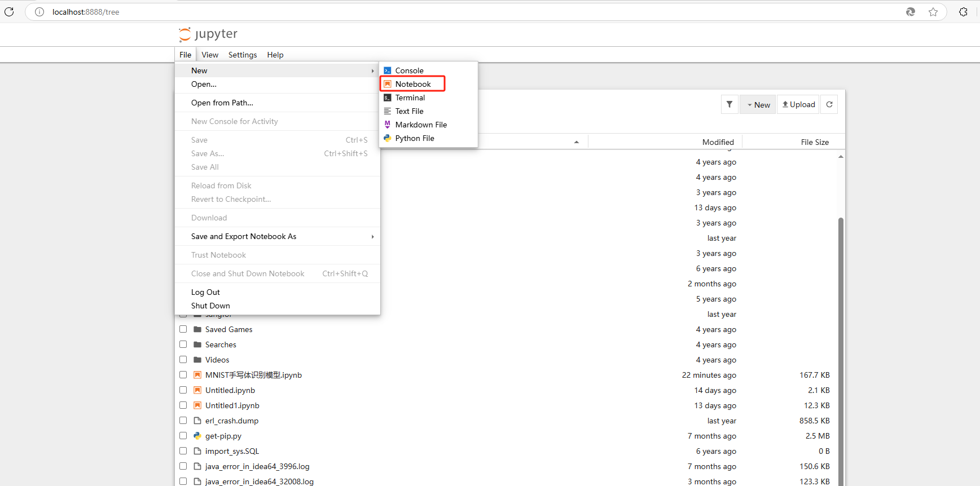Click the get-pip.py Python icon

pyautogui.click(x=197, y=436)
